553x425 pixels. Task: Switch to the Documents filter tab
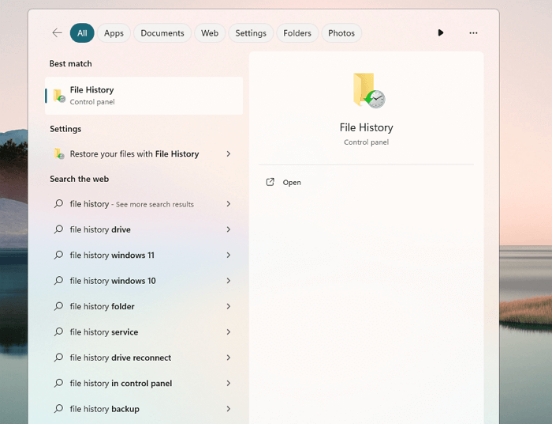point(162,33)
